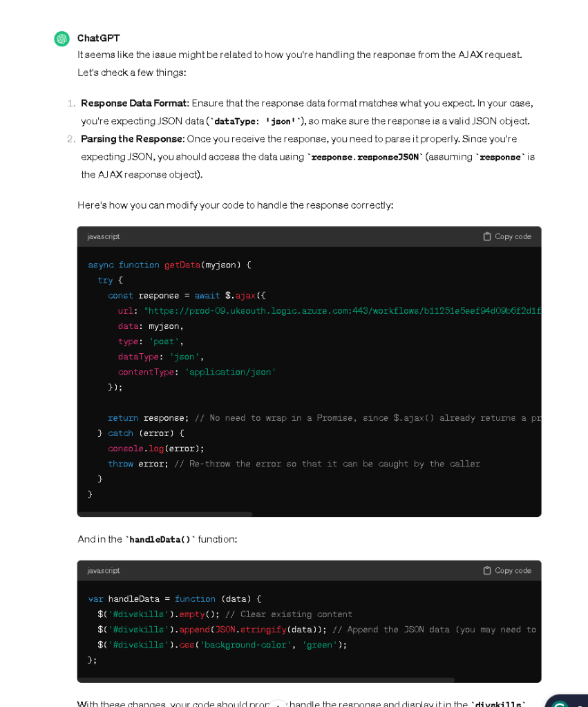Click the "type: 'post'," code line

click(151, 341)
